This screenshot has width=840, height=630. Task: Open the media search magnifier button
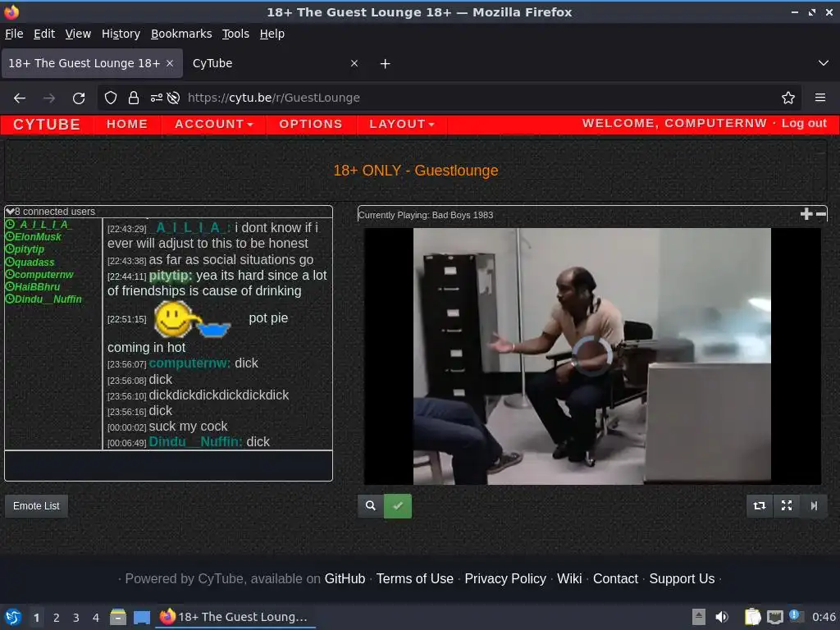370,505
